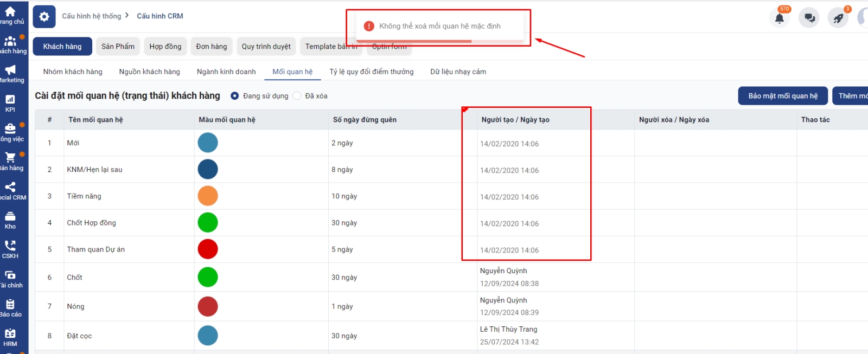868x354 pixels.
Task: Click the 'Chốt Hợp đồng' relationship row name
Action: click(91, 223)
